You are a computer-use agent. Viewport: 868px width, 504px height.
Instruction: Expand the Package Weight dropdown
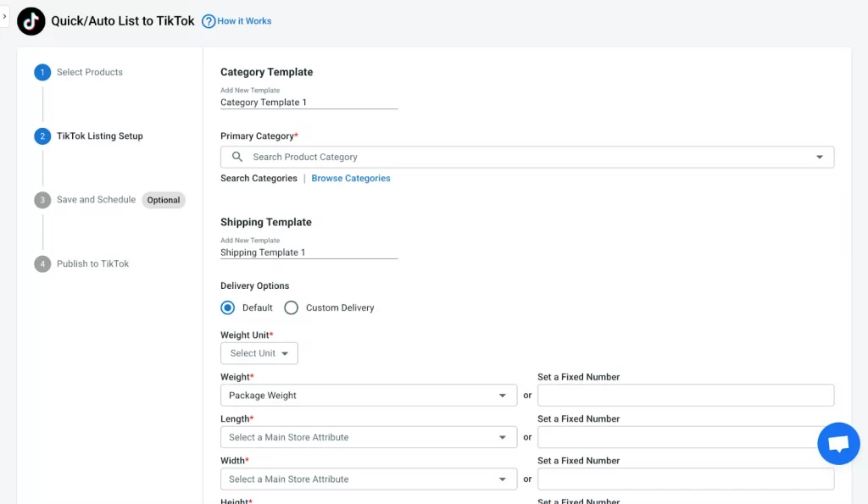pos(369,396)
